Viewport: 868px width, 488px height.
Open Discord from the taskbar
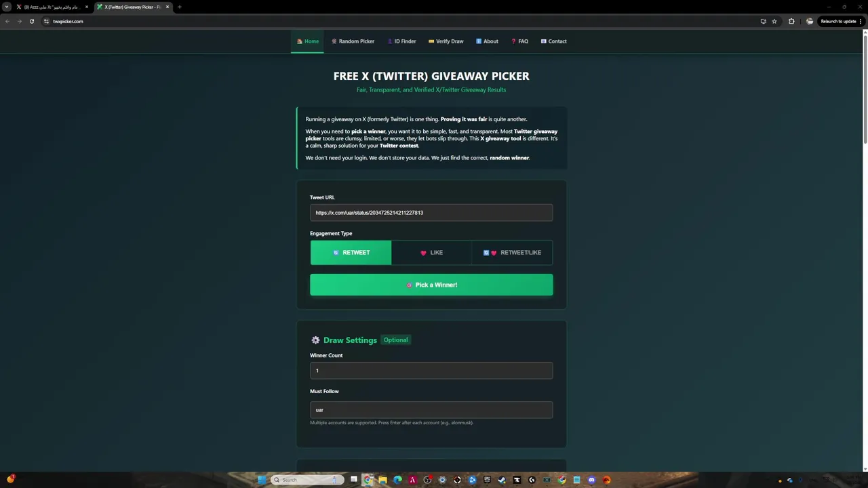click(x=591, y=480)
